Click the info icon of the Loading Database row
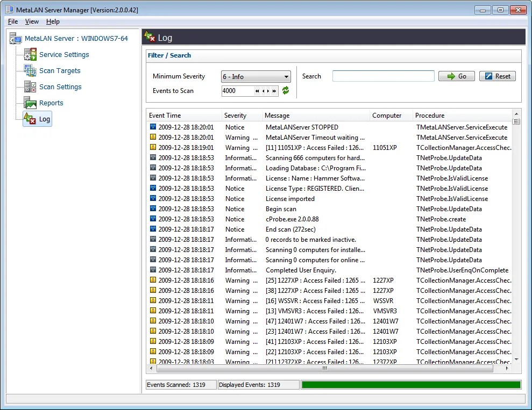This screenshot has height=410, width=532. click(x=153, y=168)
